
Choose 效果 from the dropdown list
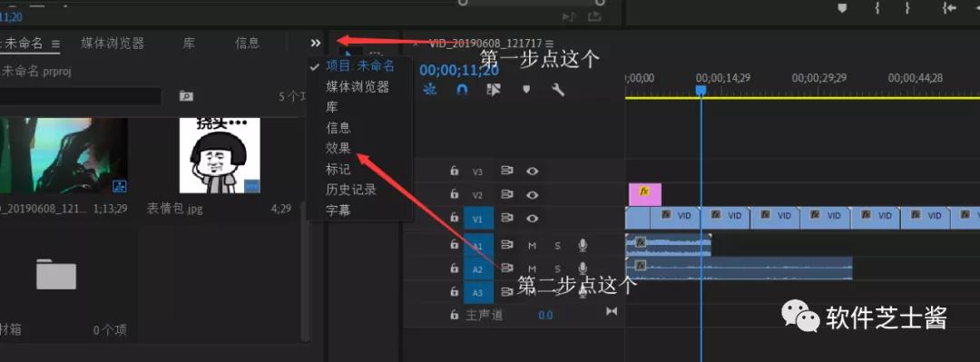tap(338, 148)
